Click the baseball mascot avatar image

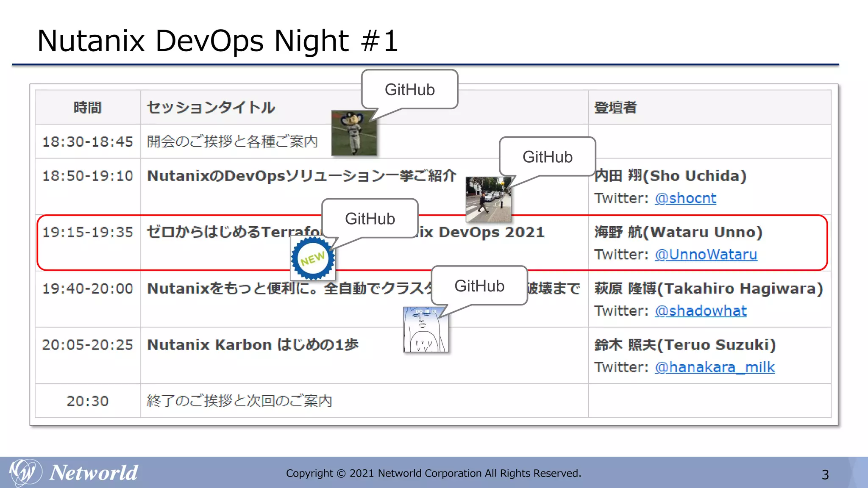353,133
